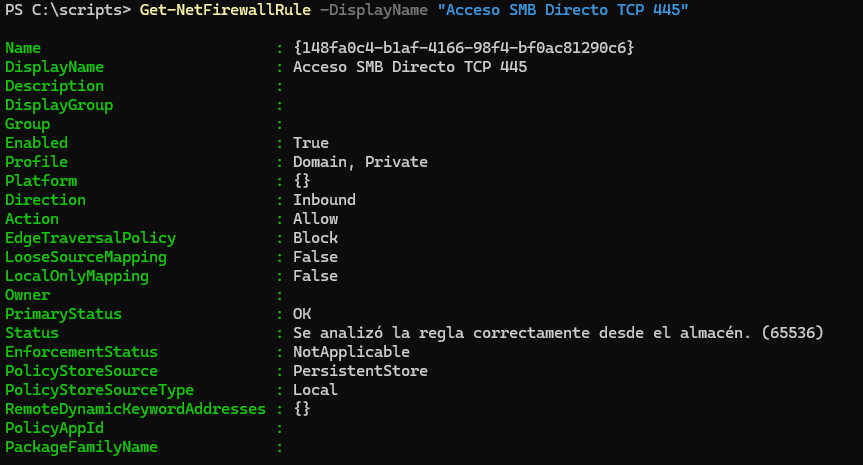The height and width of the screenshot is (465, 863).
Task: Click the RemoteDynamicKeywordAddresses property label
Action: tap(135, 409)
